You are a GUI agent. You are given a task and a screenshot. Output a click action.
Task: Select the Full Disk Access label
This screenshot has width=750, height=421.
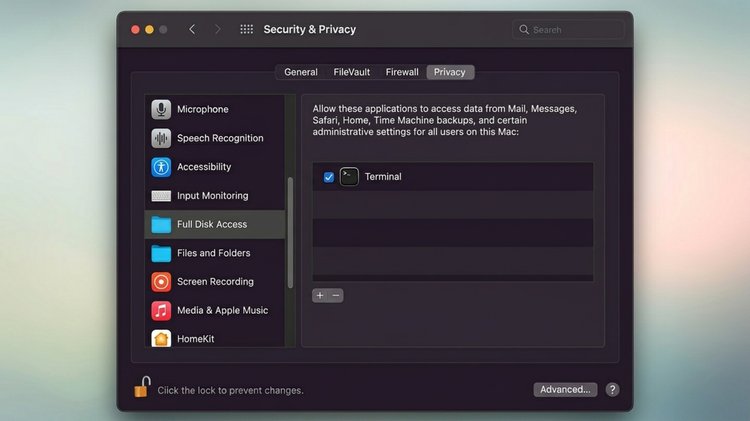[x=212, y=224]
